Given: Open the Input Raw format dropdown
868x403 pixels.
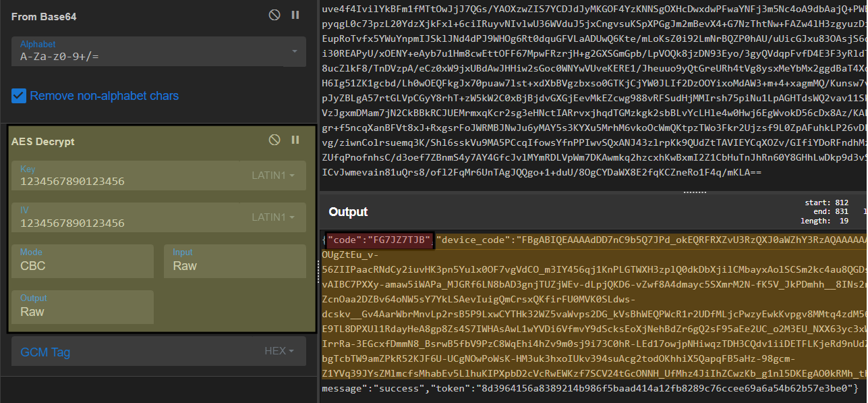Looking at the screenshot, I should pyautogui.click(x=235, y=261).
